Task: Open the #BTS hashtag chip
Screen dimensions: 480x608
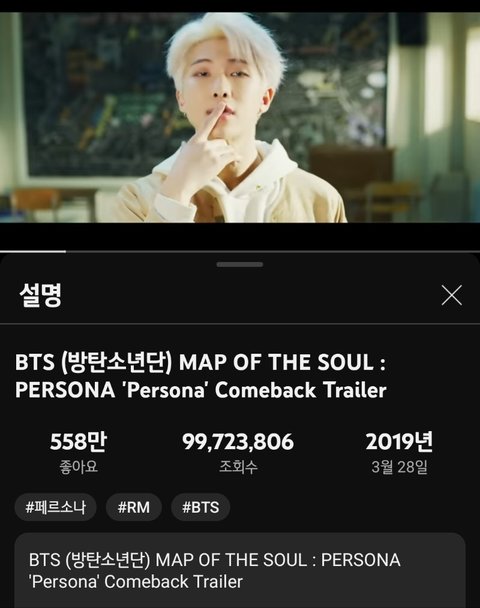Action: [x=200, y=507]
